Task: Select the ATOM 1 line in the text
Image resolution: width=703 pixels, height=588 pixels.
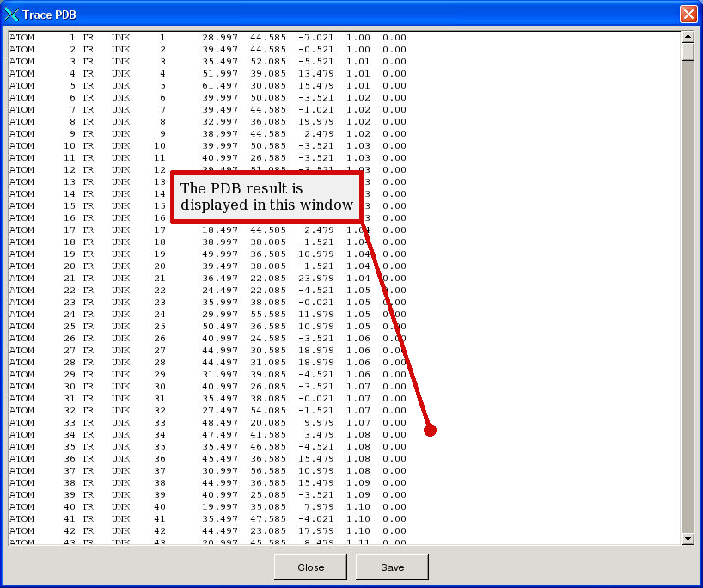Action: coord(206,38)
